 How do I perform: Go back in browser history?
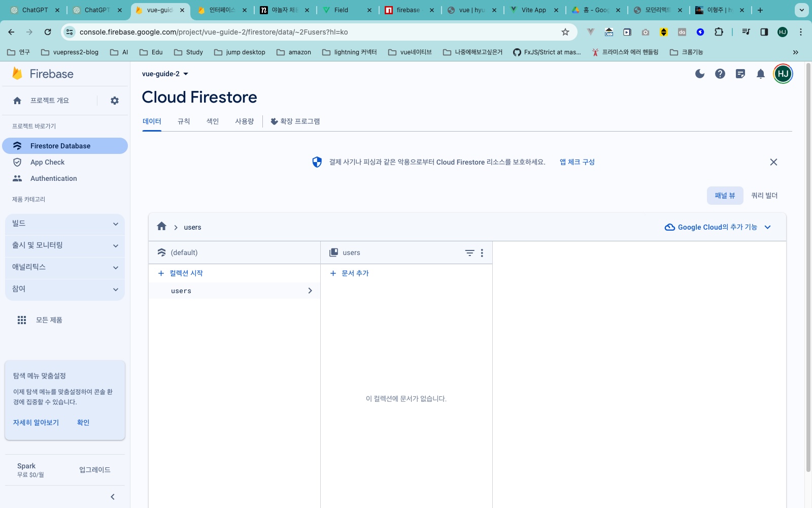[x=11, y=32]
